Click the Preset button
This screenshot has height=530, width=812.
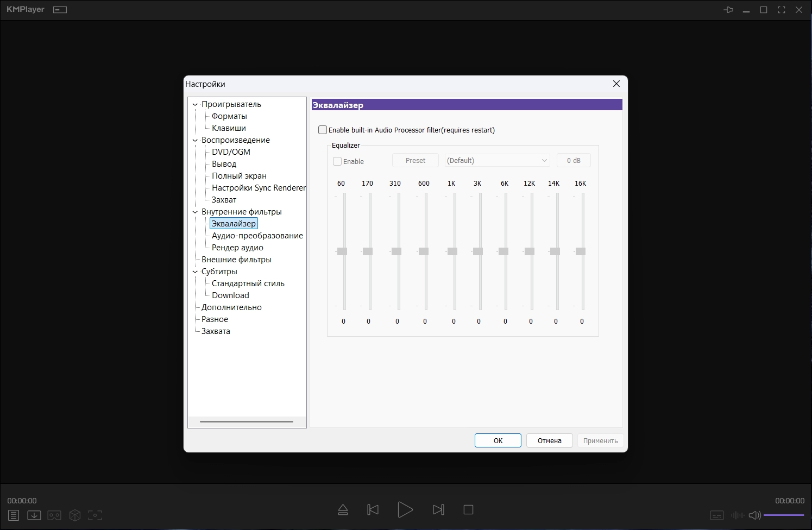(416, 160)
